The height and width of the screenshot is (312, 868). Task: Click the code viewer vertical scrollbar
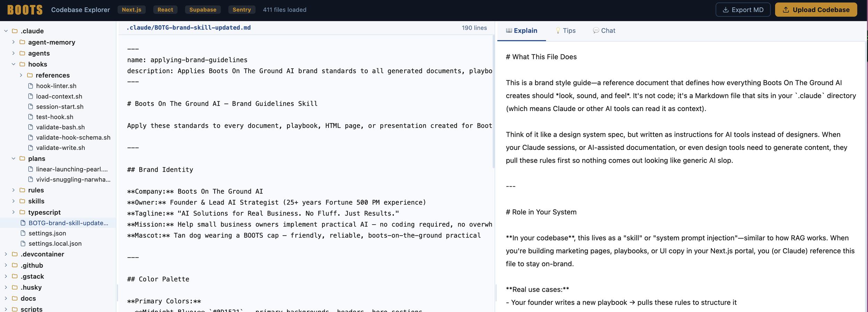(x=493, y=101)
